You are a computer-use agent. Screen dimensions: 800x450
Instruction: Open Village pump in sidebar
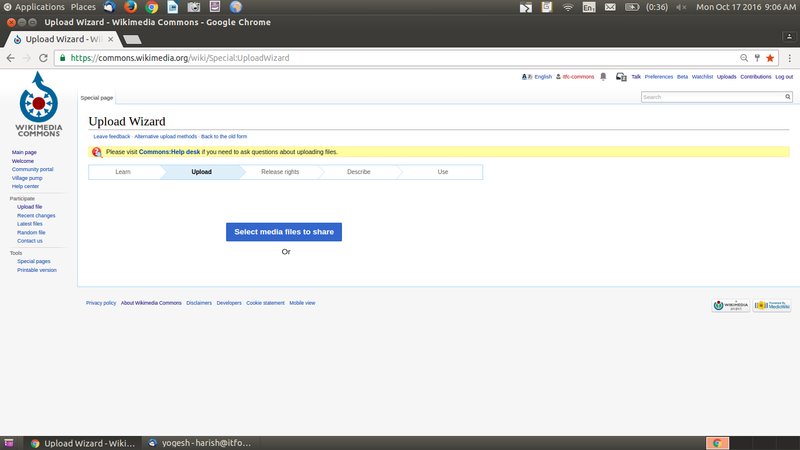point(27,178)
